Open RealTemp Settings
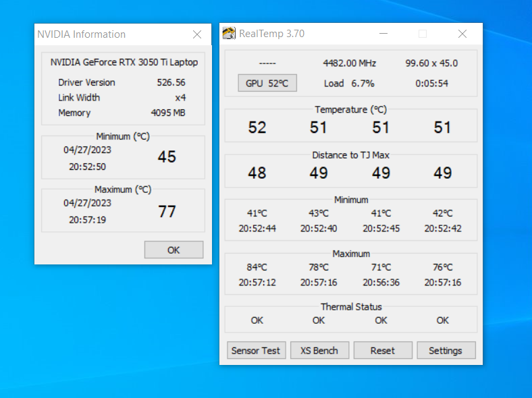Screen dimensions: 532x398 pyautogui.click(x=446, y=350)
